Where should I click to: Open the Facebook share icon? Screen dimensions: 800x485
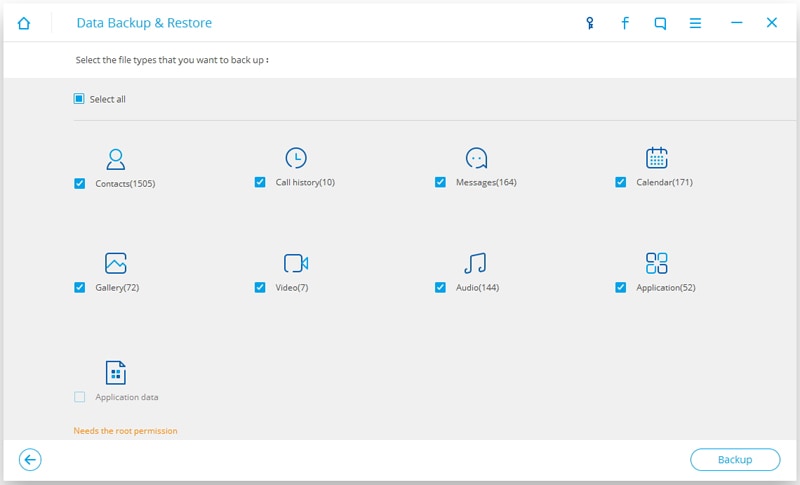click(624, 23)
